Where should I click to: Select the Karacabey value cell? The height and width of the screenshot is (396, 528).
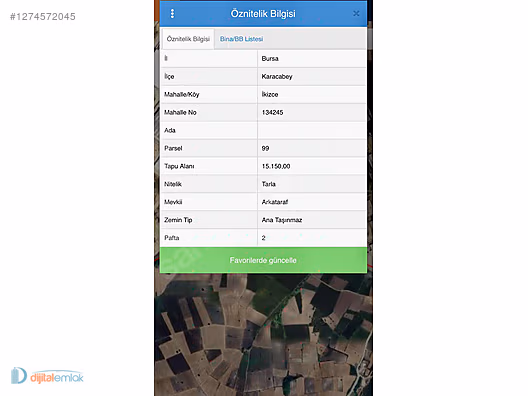[312, 76]
